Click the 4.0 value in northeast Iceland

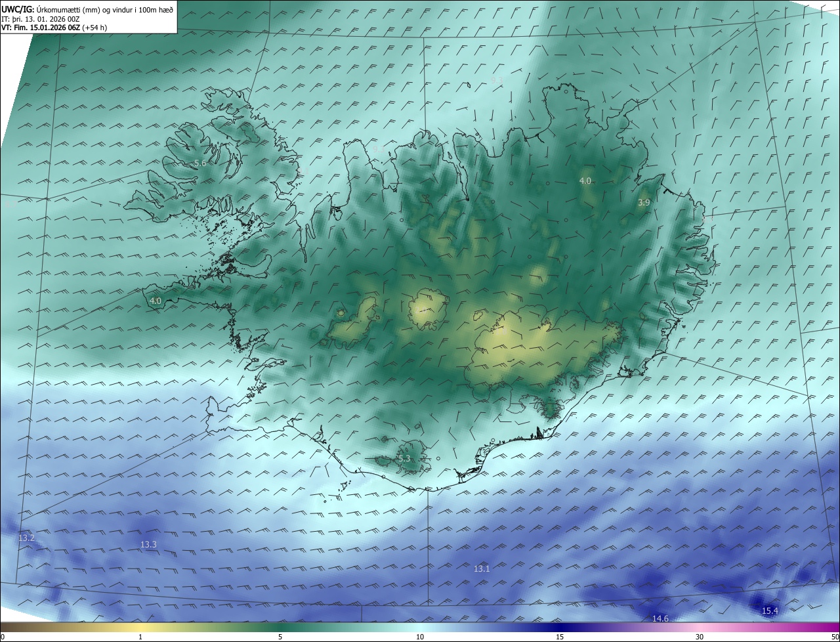(585, 181)
